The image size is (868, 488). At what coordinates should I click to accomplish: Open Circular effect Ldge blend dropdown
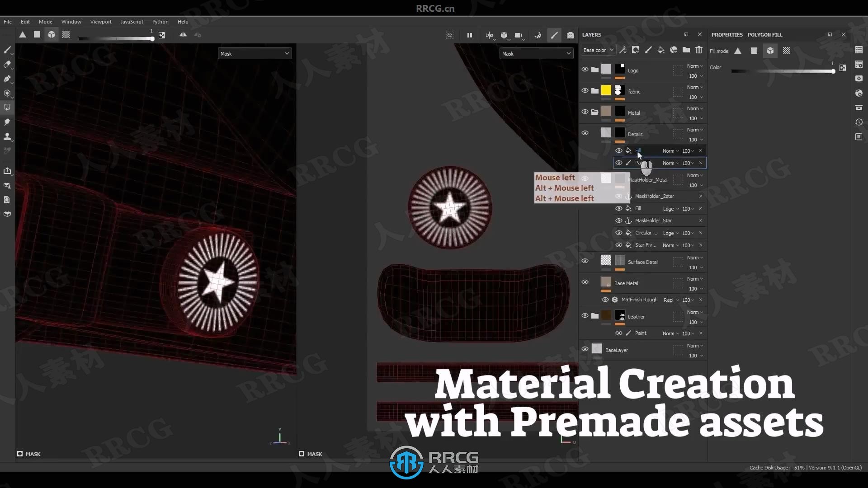(x=671, y=233)
